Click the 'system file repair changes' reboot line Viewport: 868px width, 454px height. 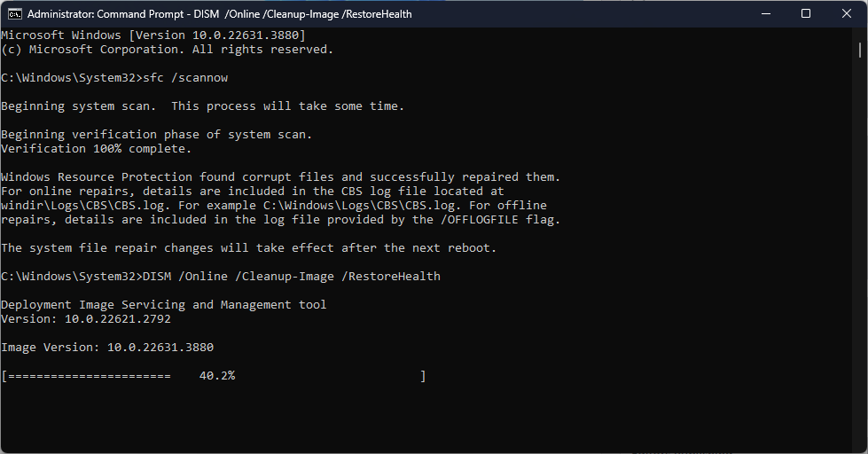click(x=248, y=248)
